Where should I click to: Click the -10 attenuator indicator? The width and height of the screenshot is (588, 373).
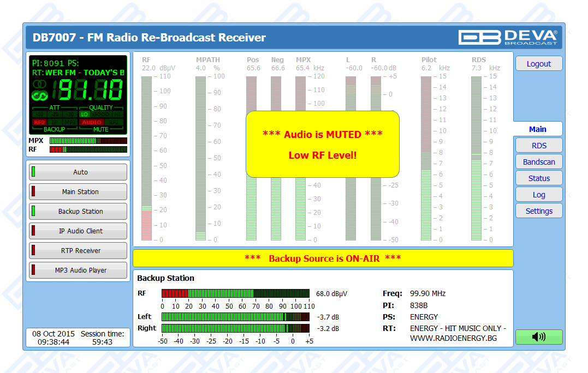pyautogui.click(x=39, y=115)
